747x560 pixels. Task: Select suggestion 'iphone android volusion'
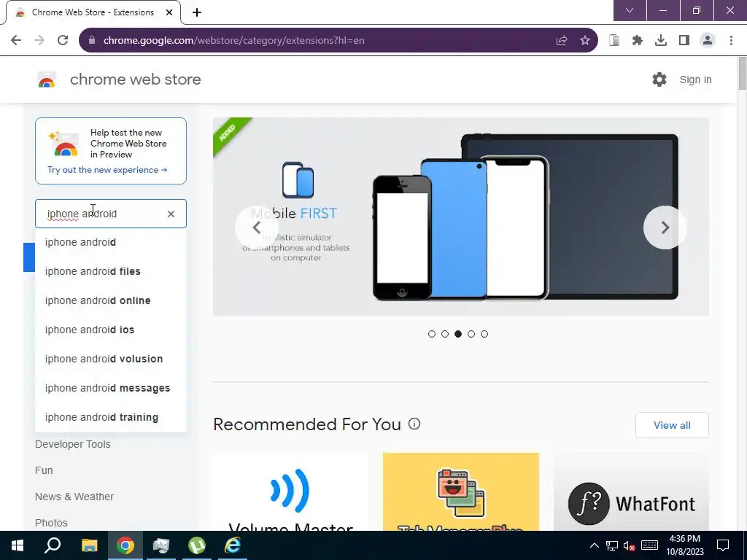click(x=111, y=359)
